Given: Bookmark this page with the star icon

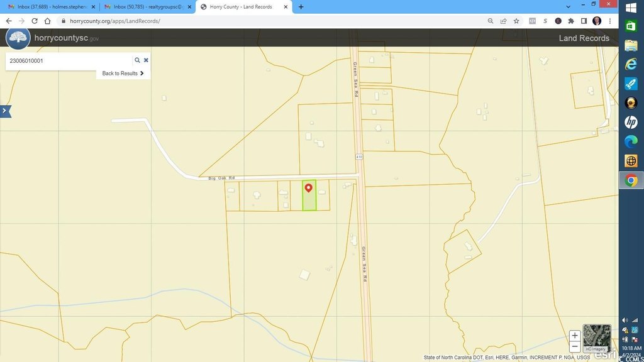Looking at the screenshot, I should point(516,21).
